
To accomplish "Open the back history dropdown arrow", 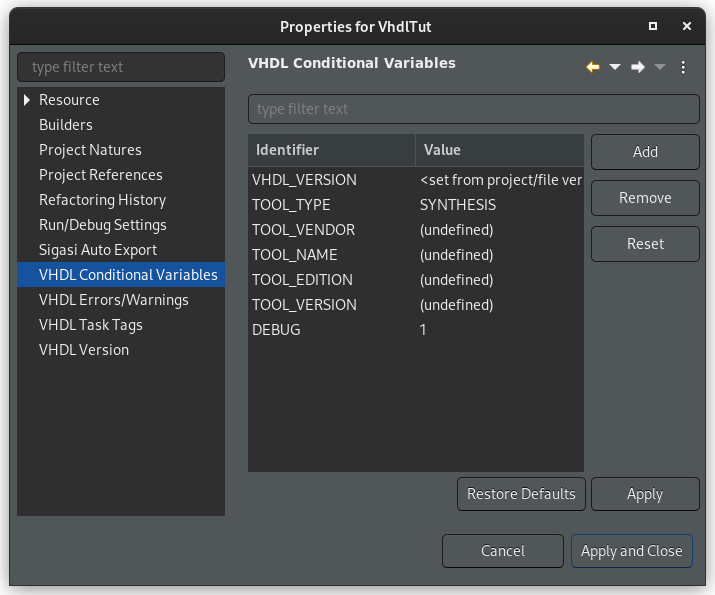I will [615, 67].
